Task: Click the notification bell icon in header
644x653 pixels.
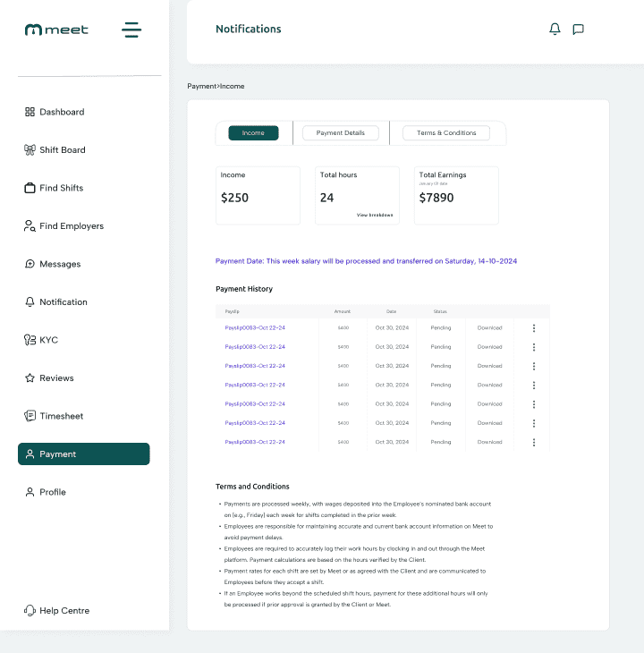Action: point(555,30)
